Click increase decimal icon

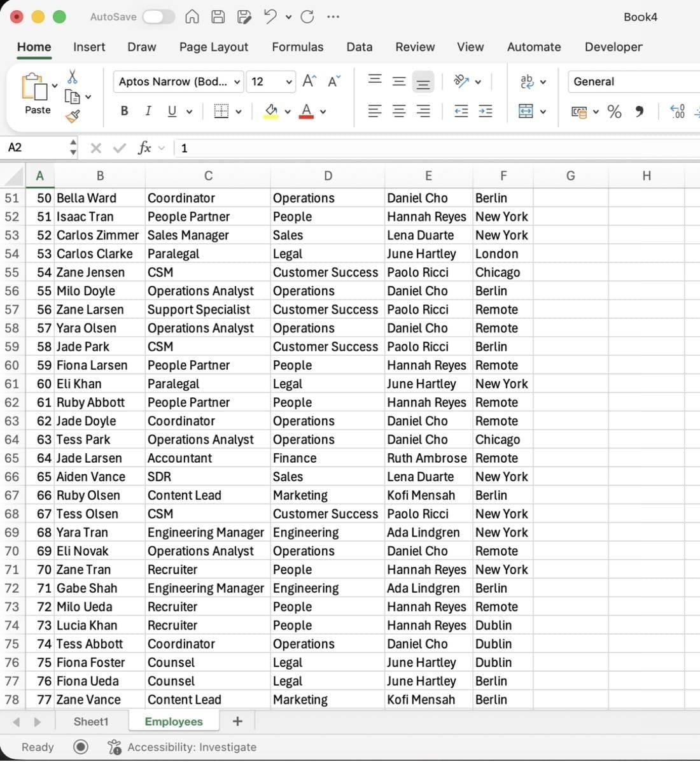(x=677, y=111)
